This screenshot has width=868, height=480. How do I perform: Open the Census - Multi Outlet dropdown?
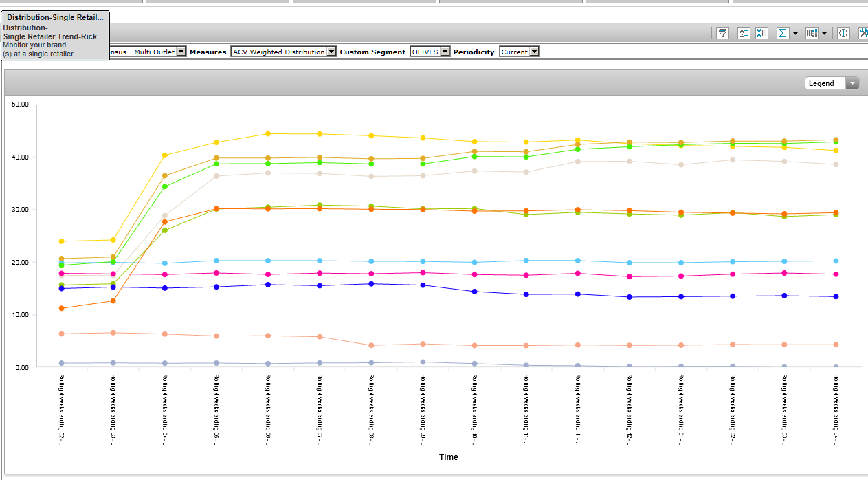click(x=181, y=52)
